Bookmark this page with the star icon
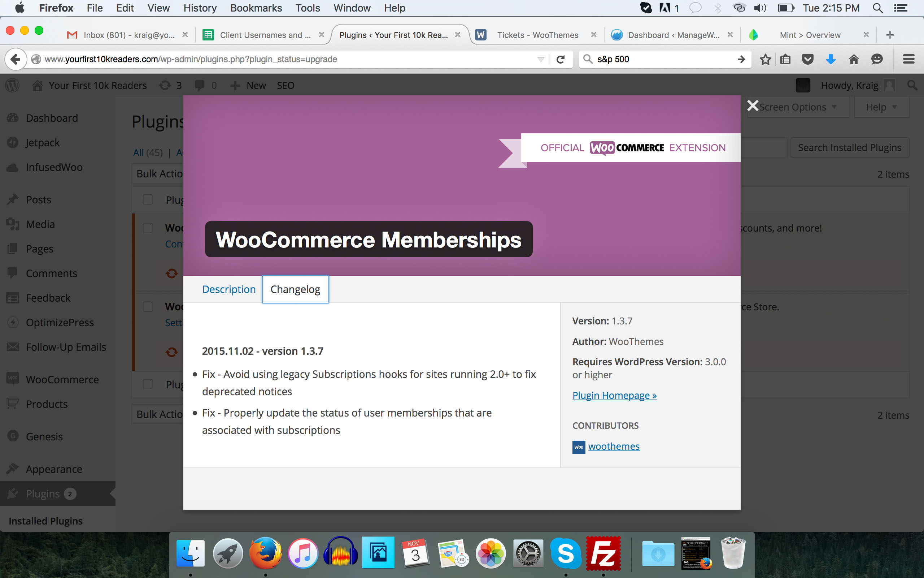Viewport: 924px width, 578px height. point(765,59)
